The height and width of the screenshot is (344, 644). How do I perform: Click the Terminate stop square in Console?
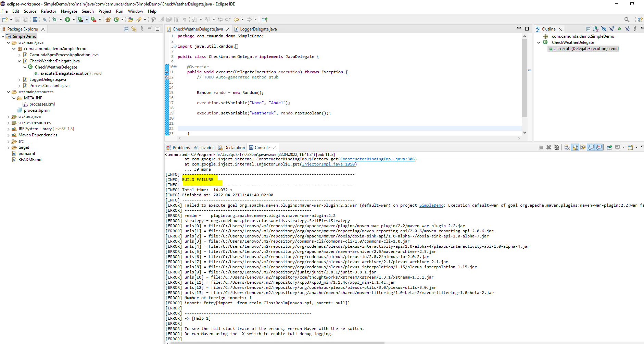(x=541, y=147)
